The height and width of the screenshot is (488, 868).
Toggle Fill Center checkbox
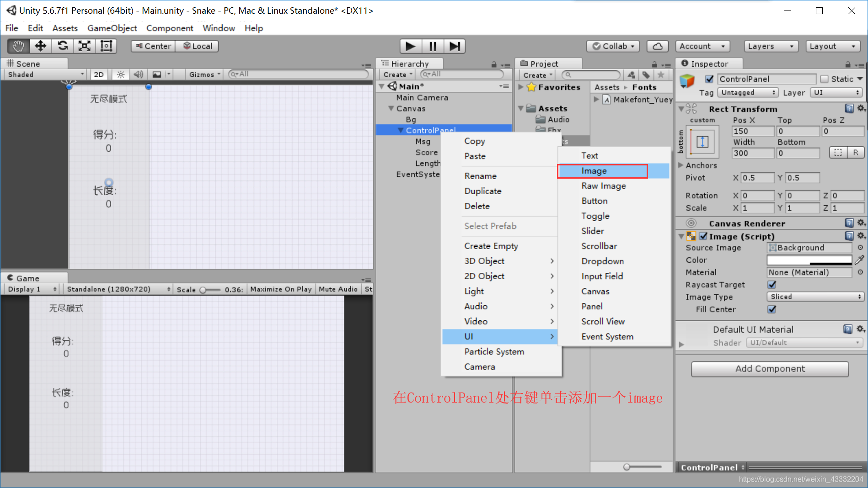pyautogui.click(x=772, y=309)
